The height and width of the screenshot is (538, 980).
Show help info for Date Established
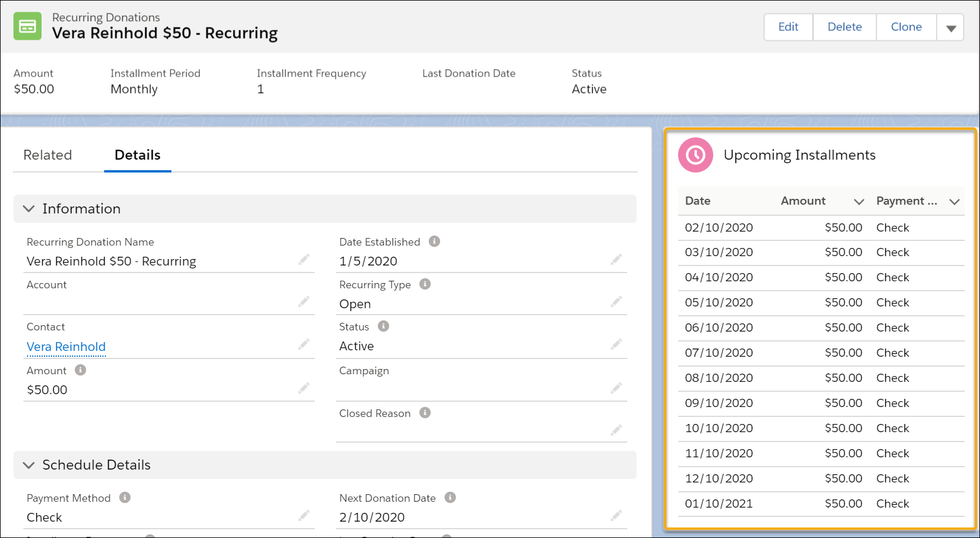tap(434, 241)
